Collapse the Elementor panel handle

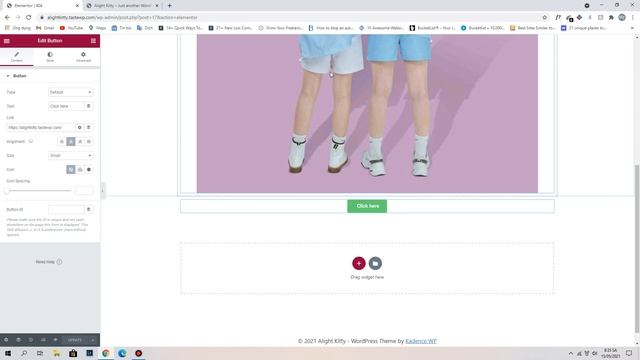pos(102,191)
